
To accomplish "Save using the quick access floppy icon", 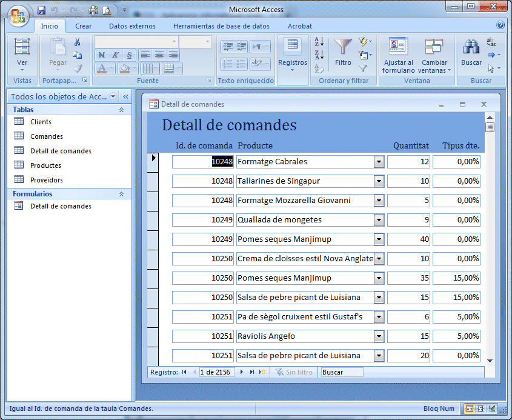I will pos(41,10).
